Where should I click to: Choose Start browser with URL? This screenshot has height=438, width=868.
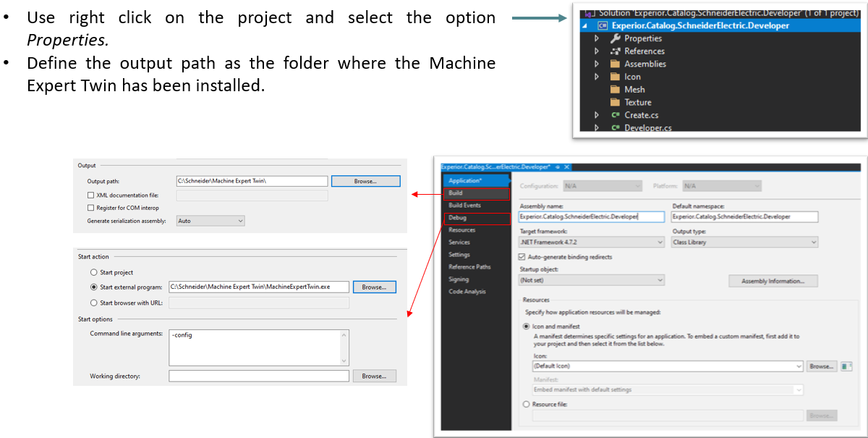click(x=94, y=303)
